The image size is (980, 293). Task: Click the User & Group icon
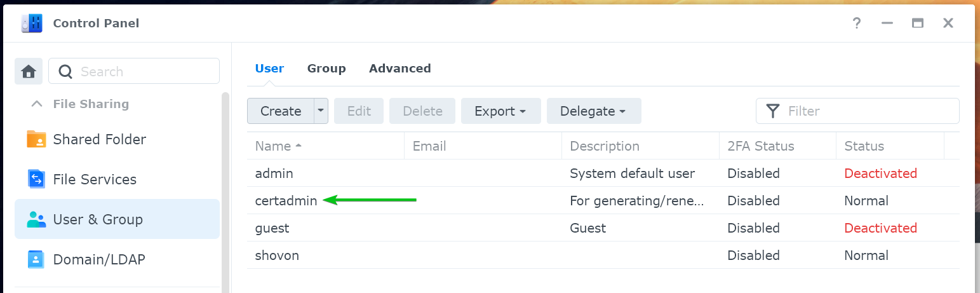pyautogui.click(x=36, y=219)
